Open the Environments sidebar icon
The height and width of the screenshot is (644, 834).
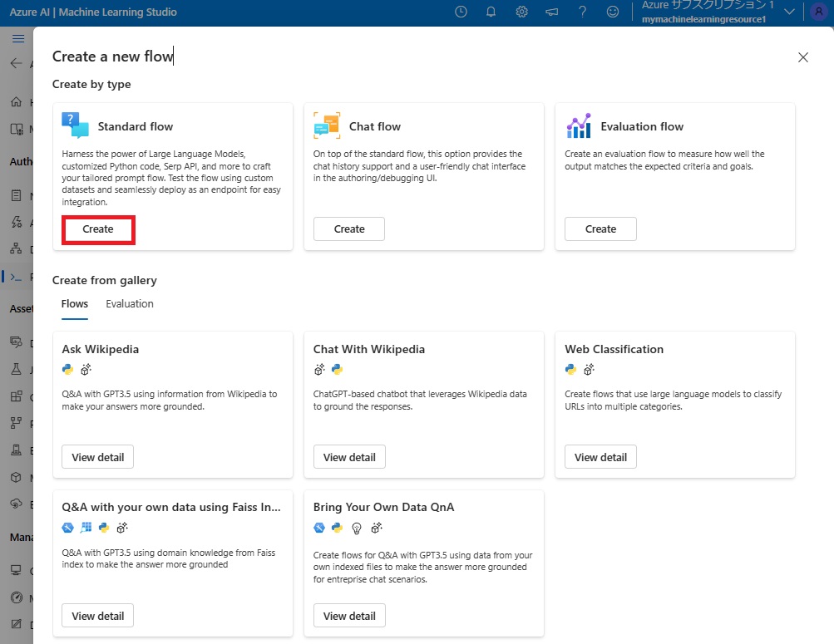(17, 450)
